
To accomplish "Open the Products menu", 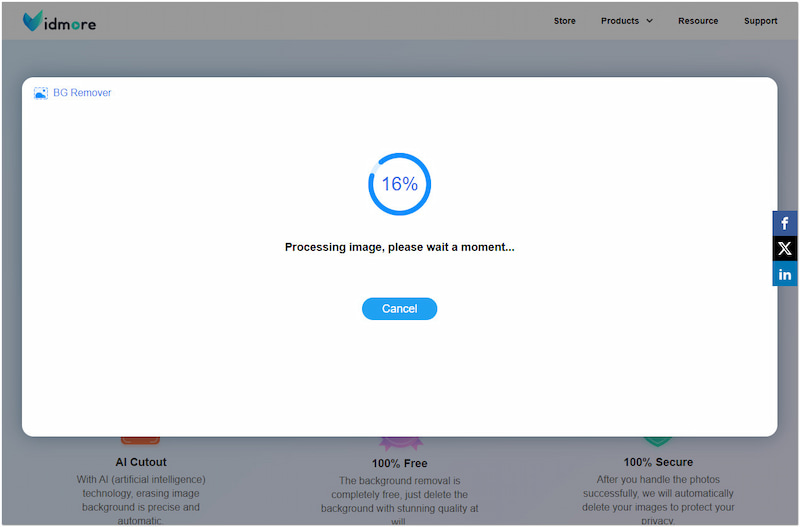I will (620, 21).
